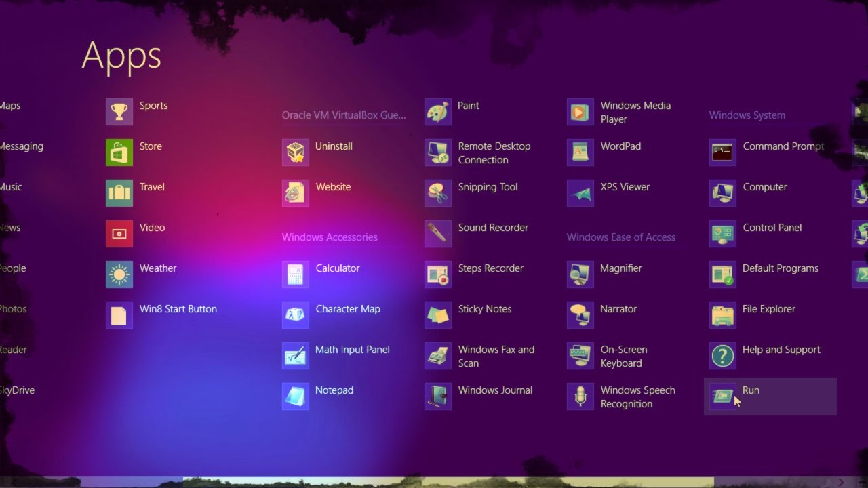Open the Win8 Start Button icon
Image resolution: width=868 pixels, height=488 pixels.
pos(119,315)
